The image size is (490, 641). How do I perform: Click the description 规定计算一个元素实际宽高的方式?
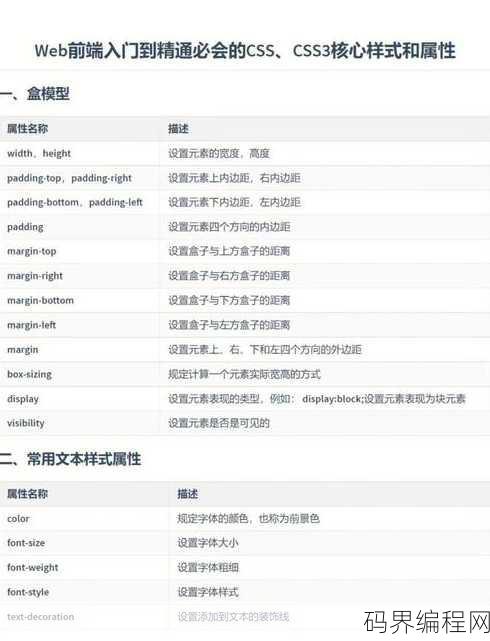pos(244,374)
